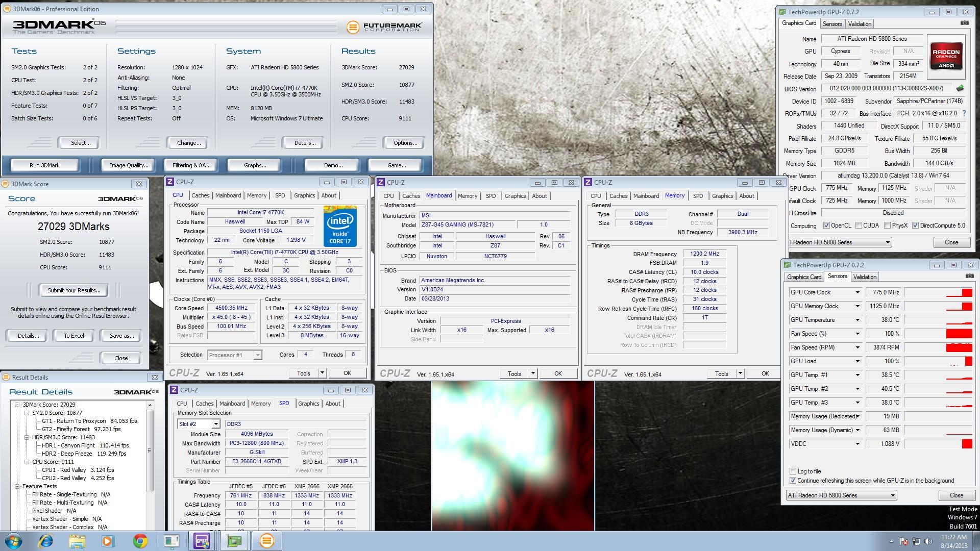Click the Run 3DMark button
Screen dimensions: 980x551
click(45, 165)
